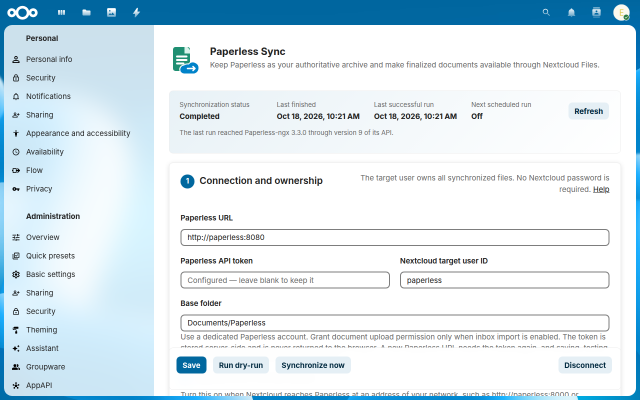Open the search magnifier icon

(x=546, y=13)
